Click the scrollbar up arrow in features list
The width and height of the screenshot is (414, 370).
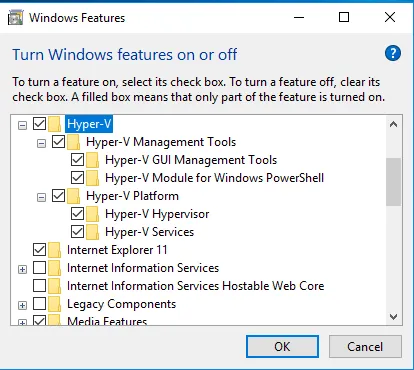[x=393, y=124]
